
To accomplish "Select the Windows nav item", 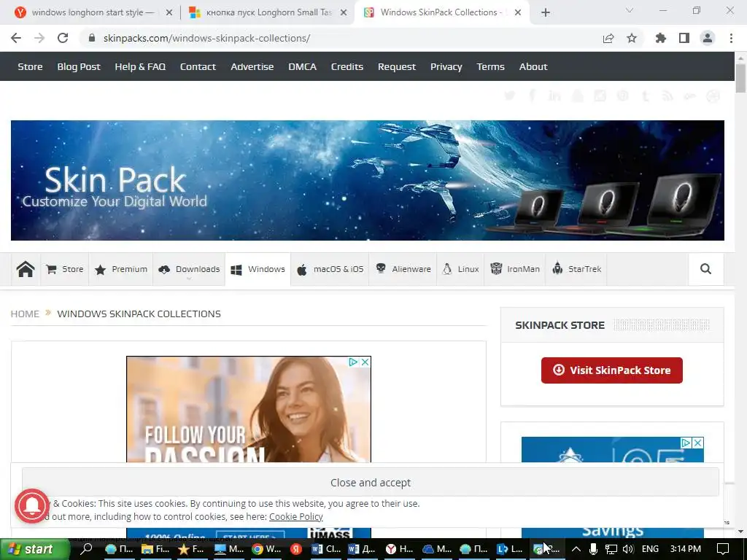I will tap(258, 269).
